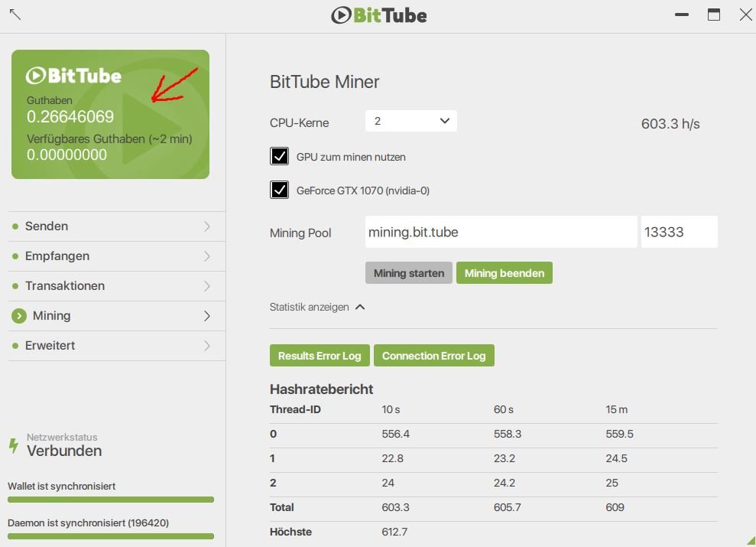
Task: Click the Hashratebericht heading
Action: pyautogui.click(x=321, y=389)
